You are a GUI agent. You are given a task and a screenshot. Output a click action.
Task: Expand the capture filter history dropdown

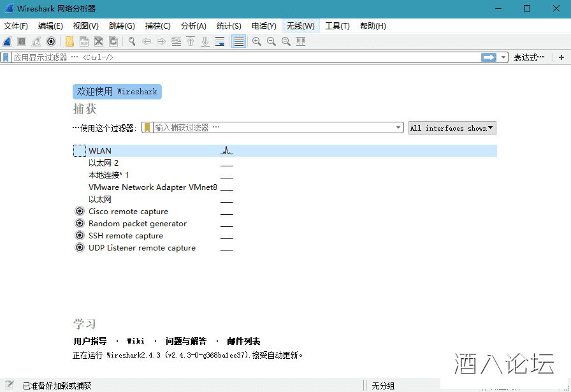point(399,127)
